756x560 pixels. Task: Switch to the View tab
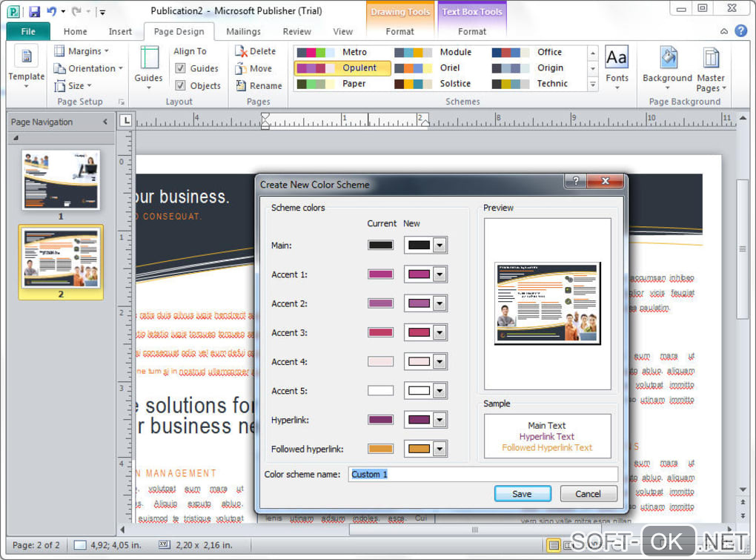click(x=343, y=31)
